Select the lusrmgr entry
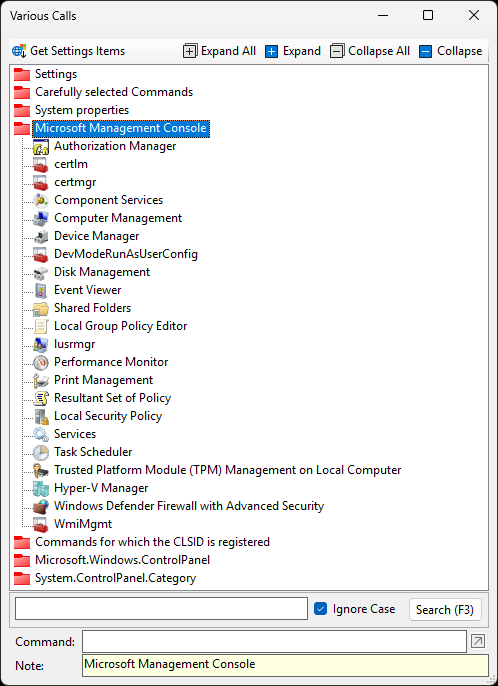The height and width of the screenshot is (686, 498). 74,344
